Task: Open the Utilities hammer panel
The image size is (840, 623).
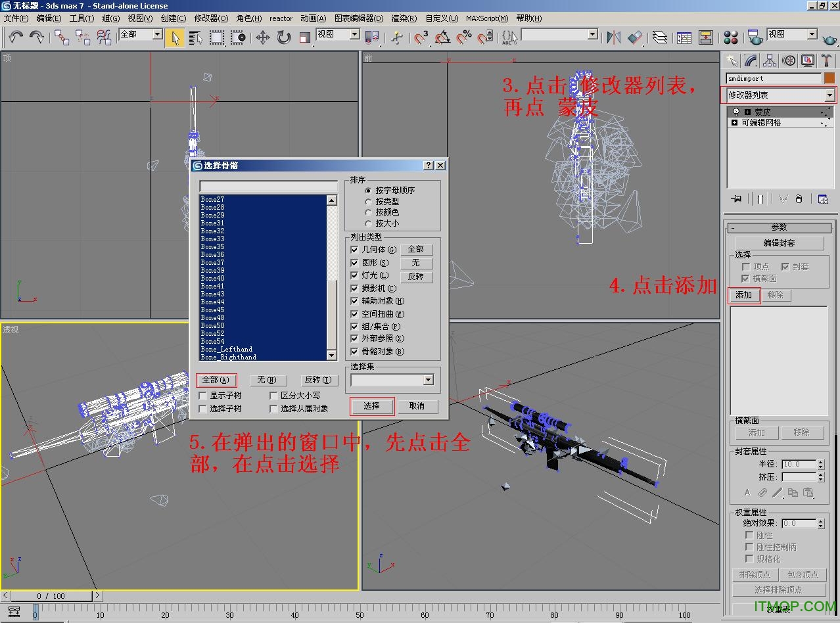Action: coord(827,61)
